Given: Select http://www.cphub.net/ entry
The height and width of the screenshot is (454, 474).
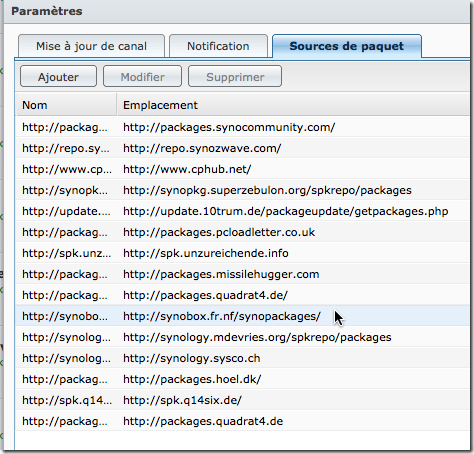Looking at the screenshot, I should click(242, 169).
